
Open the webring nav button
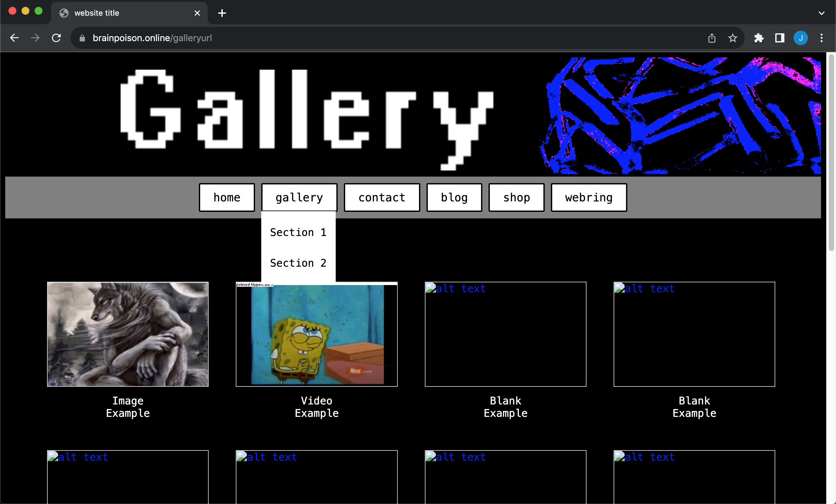589,197
